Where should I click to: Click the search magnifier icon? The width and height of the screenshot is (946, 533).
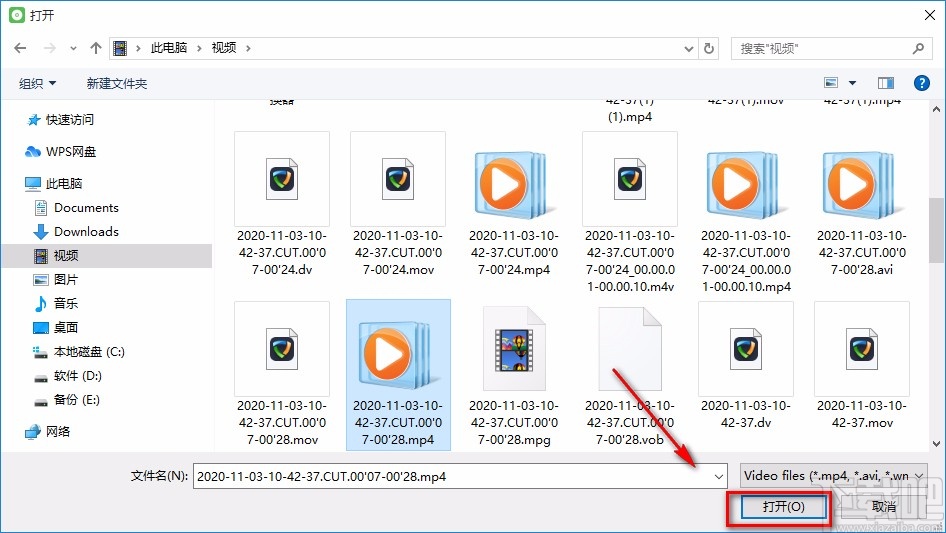[x=918, y=48]
